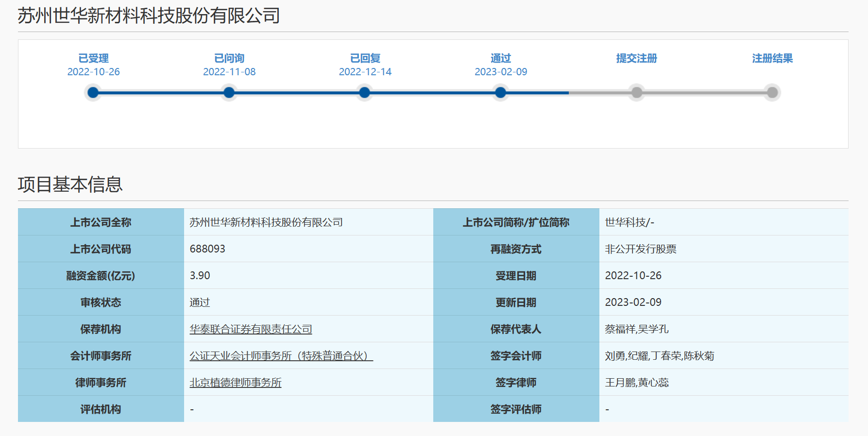Screen dimensions: 868x436
Task: Select the 已回复 stage label
Action: (x=365, y=58)
